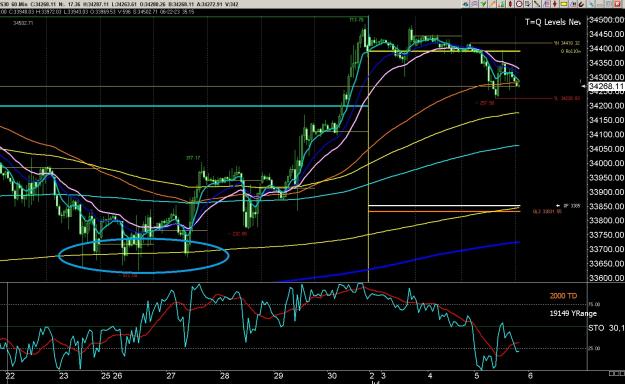Click the 19149 YRange label

(x=573, y=313)
